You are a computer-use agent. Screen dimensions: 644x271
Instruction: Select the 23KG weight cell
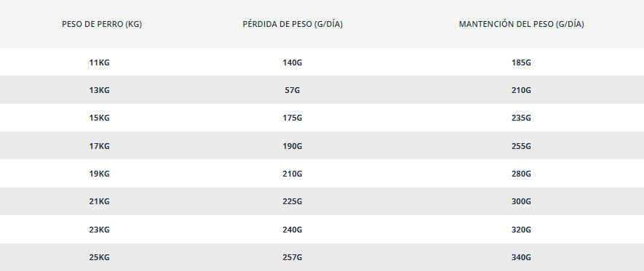pos(100,230)
